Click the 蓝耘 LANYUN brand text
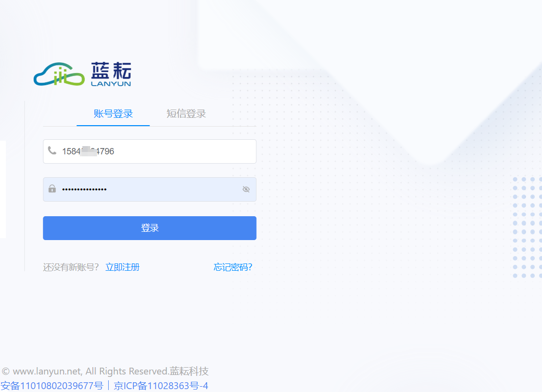Screen dimensions: 542x392 (x=111, y=74)
